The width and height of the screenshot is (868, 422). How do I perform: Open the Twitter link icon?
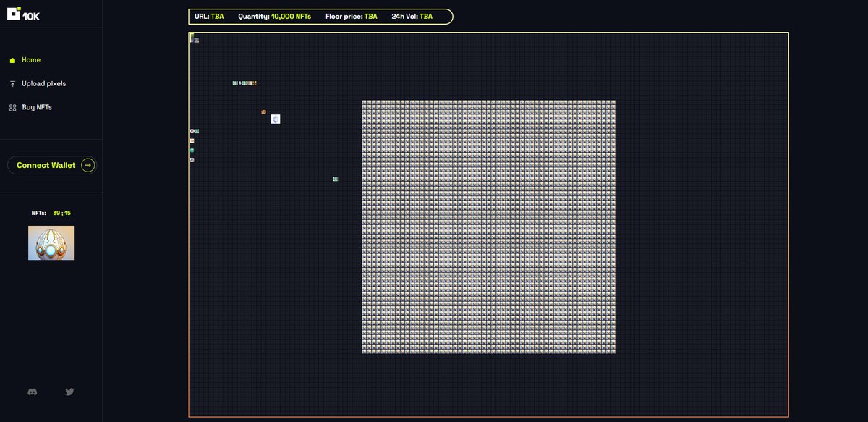tap(69, 392)
